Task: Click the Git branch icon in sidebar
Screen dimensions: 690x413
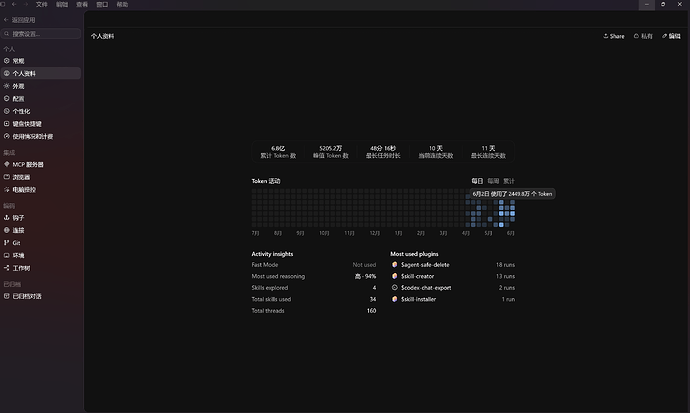Action: [7, 242]
